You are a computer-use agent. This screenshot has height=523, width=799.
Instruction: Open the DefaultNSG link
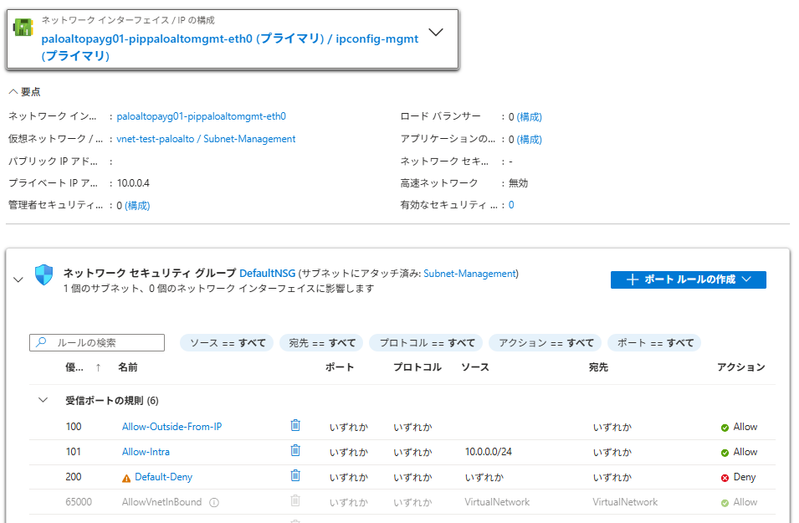tap(267, 273)
